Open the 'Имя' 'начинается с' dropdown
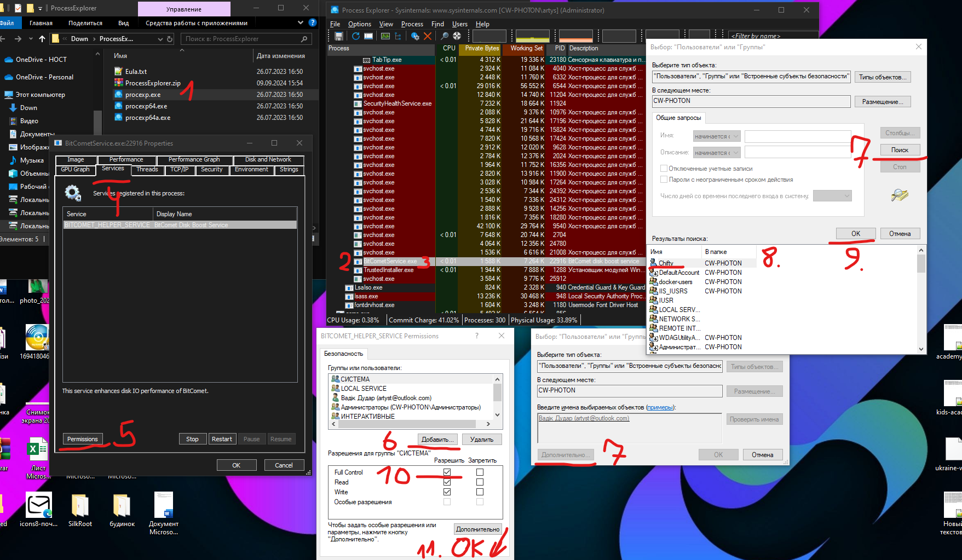Image resolution: width=962 pixels, height=560 pixels. pyautogui.click(x=717, y=136)
